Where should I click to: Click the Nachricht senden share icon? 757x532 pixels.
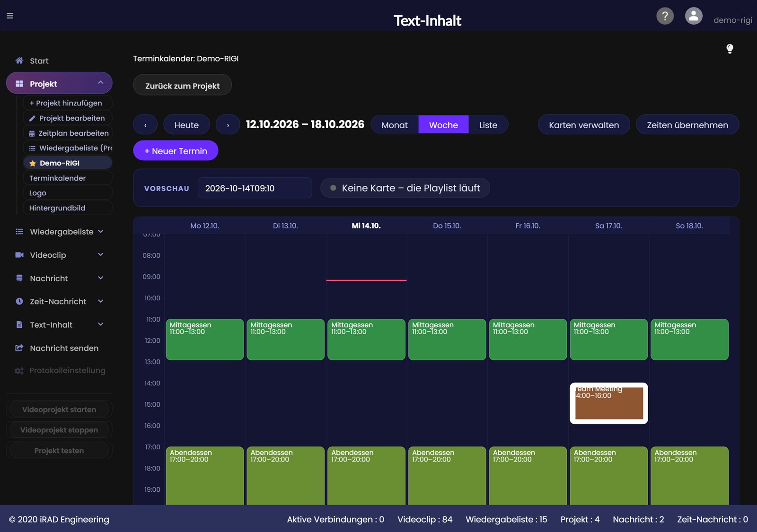(x=19, y=348)
